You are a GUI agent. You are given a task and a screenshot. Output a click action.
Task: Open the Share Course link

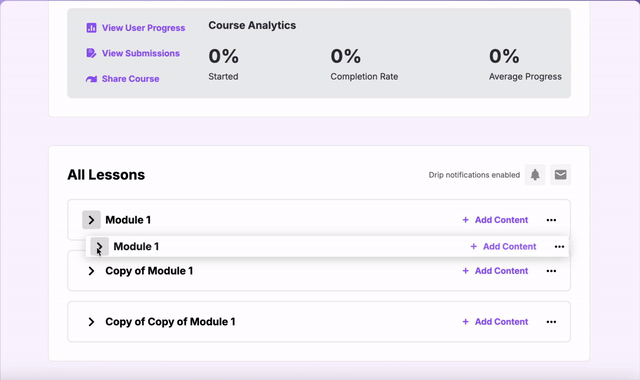coord(130,79)
